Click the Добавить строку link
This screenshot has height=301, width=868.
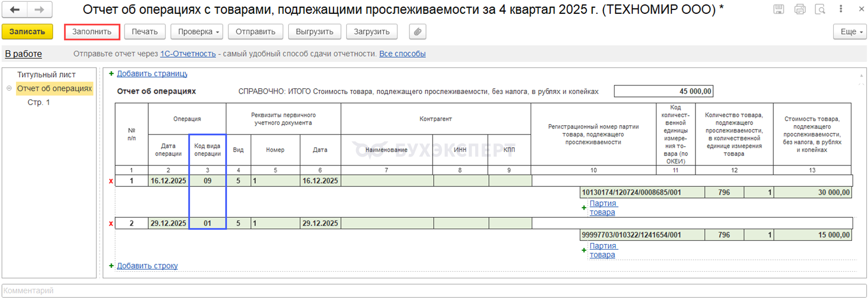(147, 266)
